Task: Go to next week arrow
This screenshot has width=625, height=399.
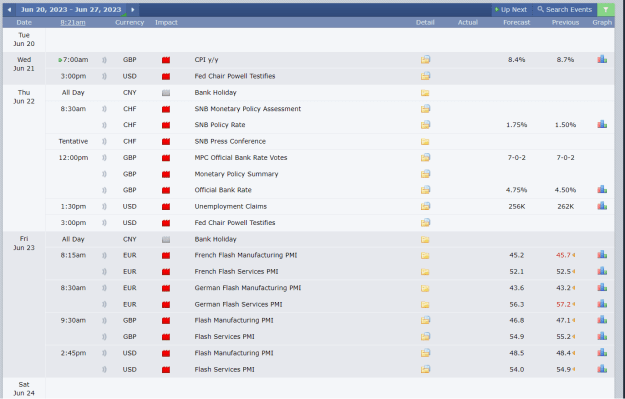Action: point(133,10)
